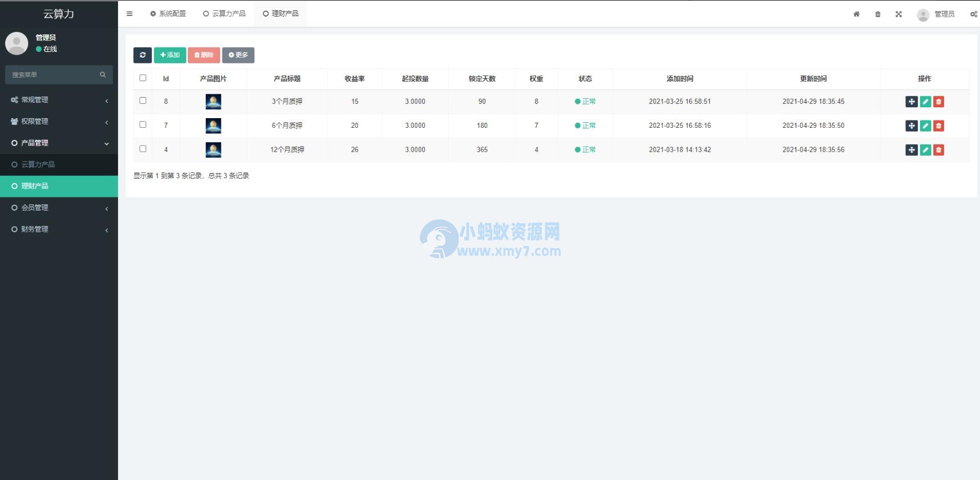Viewport: 980px width, 480px height.
Task: Open the product image of 6个月质押
Action: tap(213, 126)
